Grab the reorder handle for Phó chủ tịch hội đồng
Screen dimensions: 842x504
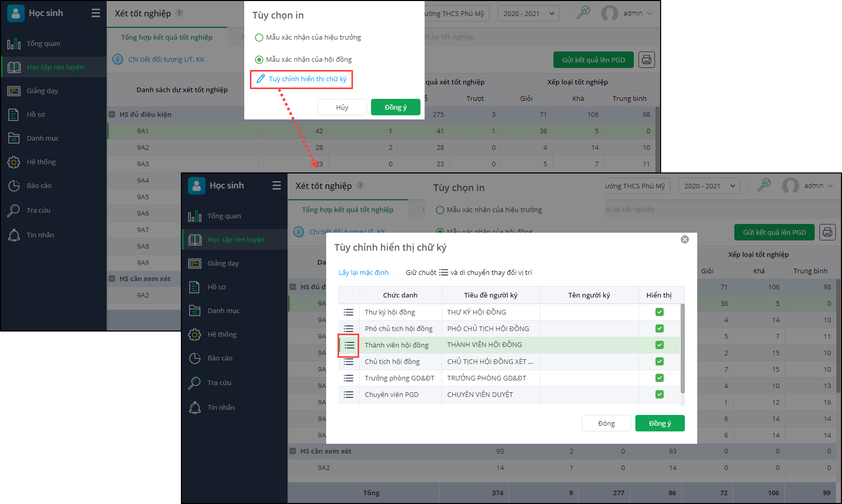[x=349, y=328]
